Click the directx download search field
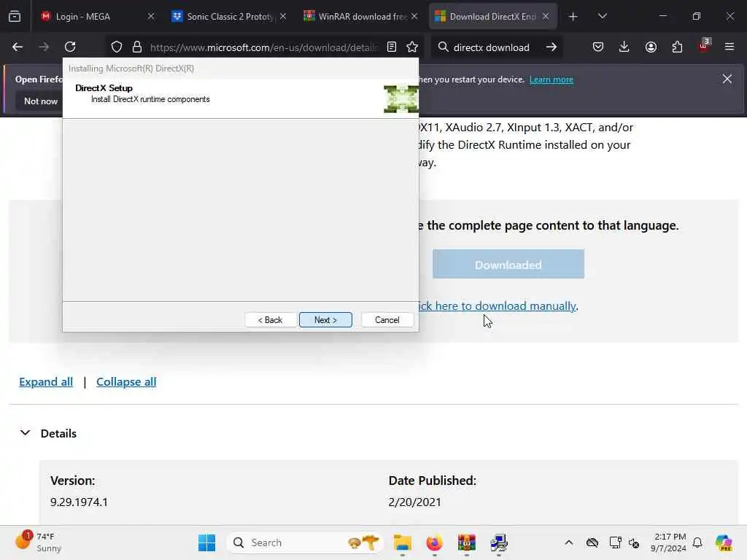 point(491,47)
